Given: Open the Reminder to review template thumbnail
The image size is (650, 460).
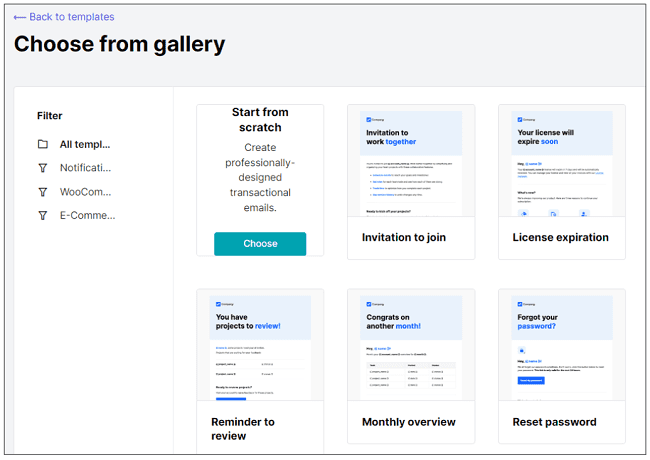Looking at the screenshot, I should click(260, 345).
